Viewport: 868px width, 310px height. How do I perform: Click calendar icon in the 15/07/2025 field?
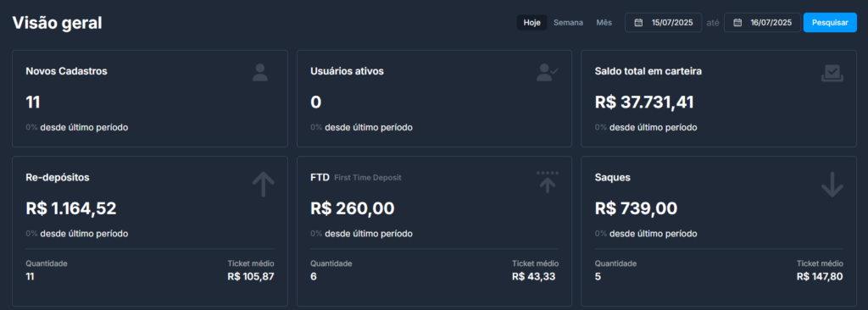638,23
